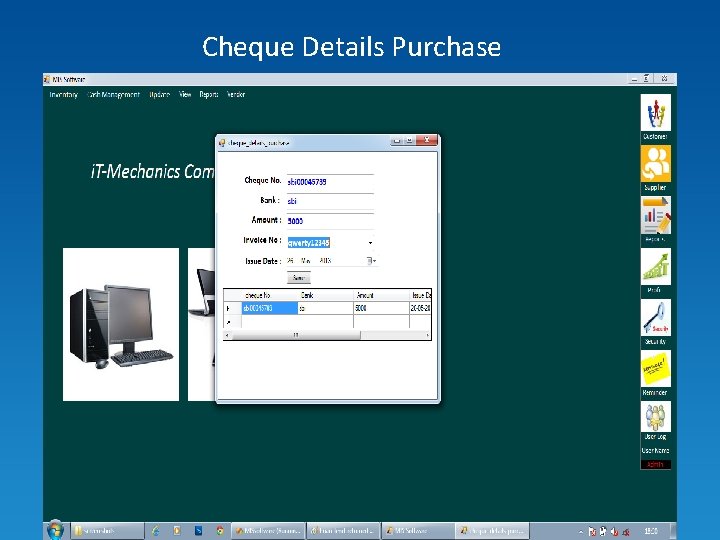Image resolution: width=720 pixels, height=540 pixels.
Task: Click the grid scroll left arrow
Action: pyautogui.click(x=227, y=335)
